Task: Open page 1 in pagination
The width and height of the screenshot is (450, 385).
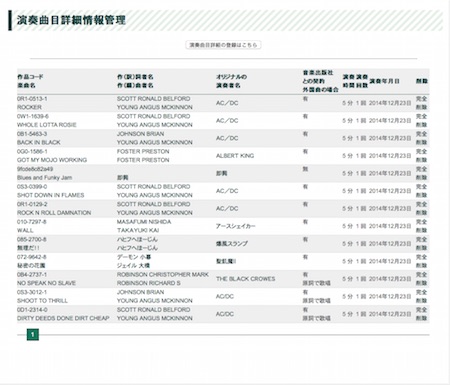Action: [x=33, y=334]
